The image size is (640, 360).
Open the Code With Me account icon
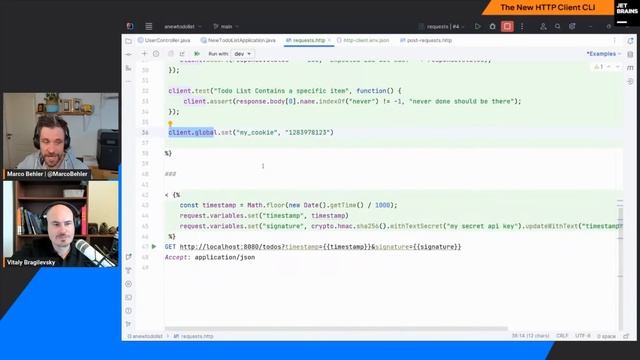click(x=543, y=27)
